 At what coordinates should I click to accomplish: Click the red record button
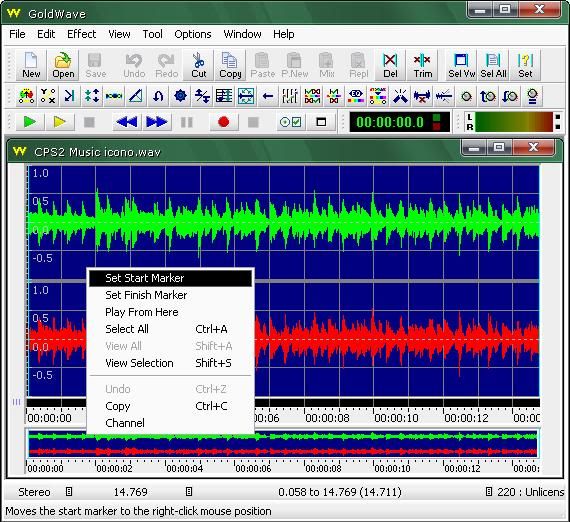(224, 122)
